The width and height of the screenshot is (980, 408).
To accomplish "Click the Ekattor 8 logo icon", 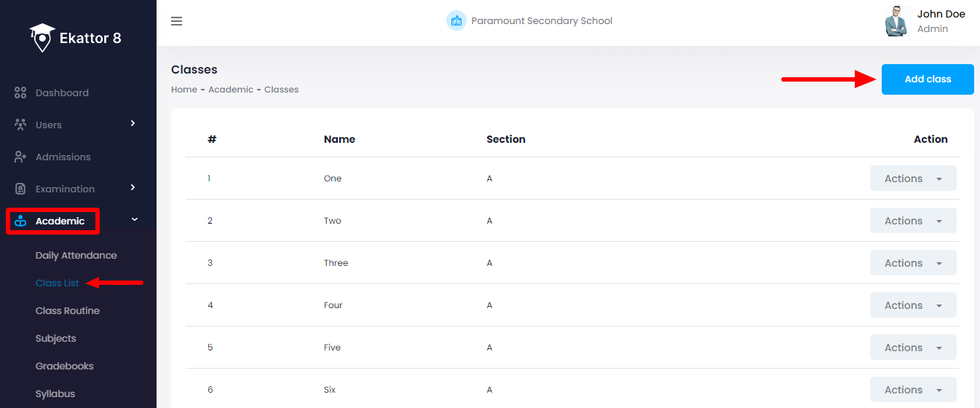I will click(x=42, y=37).
